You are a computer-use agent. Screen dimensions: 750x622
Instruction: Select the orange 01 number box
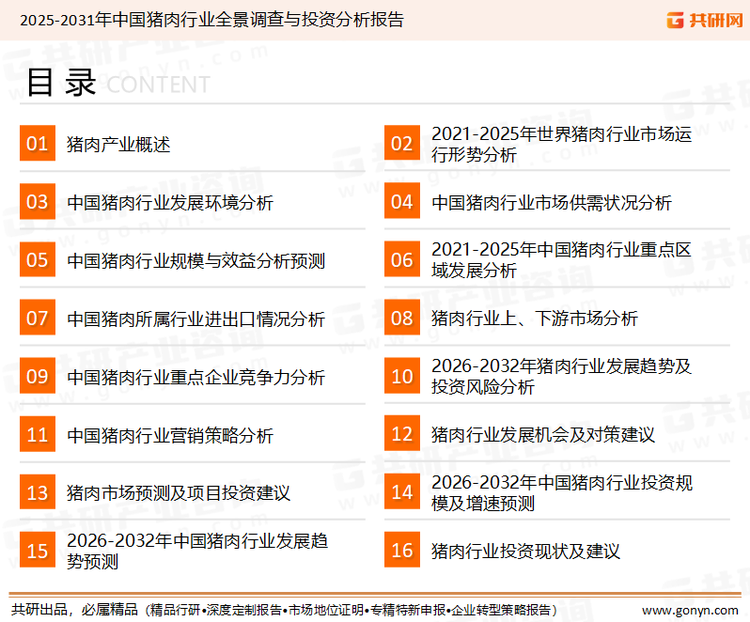coord(37,143)
